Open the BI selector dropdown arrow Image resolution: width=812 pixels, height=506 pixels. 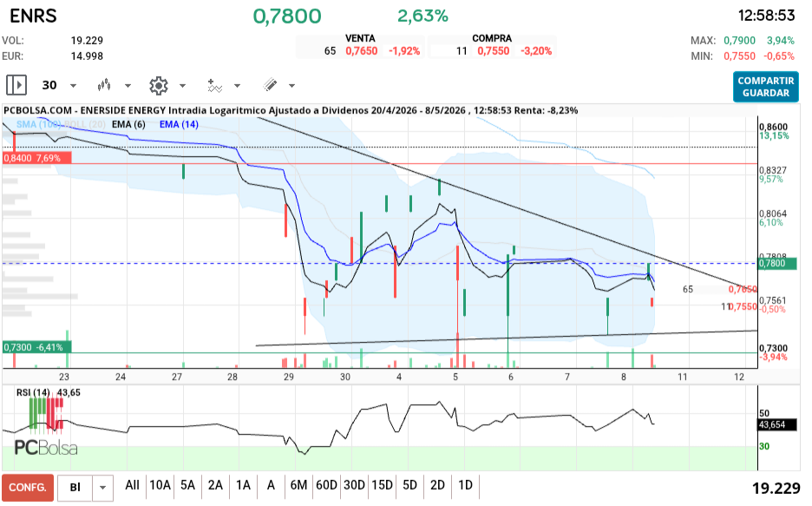(x=102, y=488)
